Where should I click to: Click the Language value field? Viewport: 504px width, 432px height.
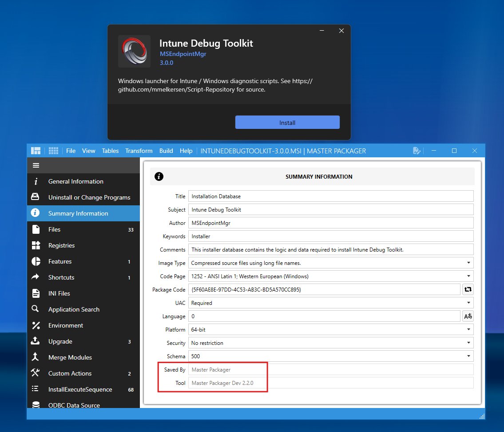point(324,316)
